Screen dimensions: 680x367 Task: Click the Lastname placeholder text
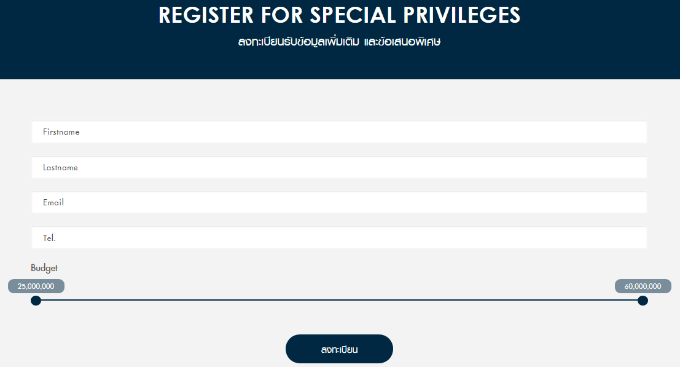point(60,167)
